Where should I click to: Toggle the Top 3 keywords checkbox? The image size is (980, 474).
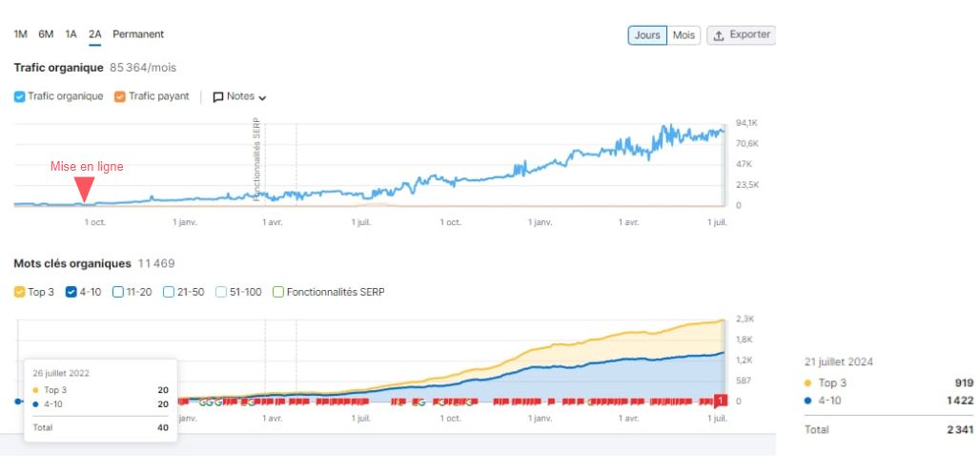click(x=20, y=292)
